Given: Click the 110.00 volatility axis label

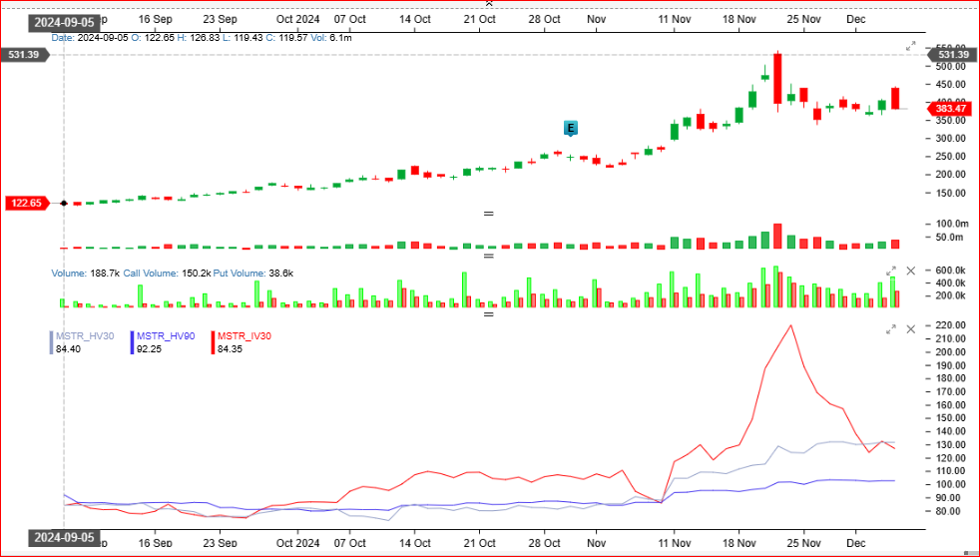Looking at the screenshot, I should (x=950, y=471).
